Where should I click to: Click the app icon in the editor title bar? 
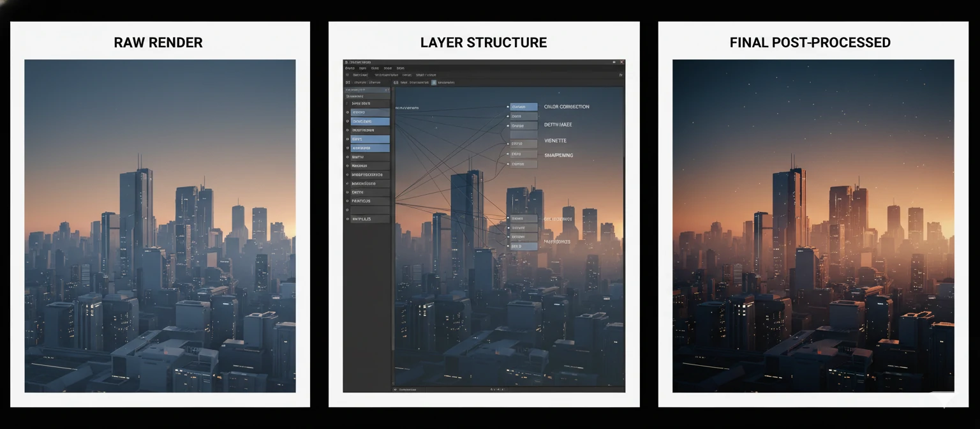click(346, 63)
